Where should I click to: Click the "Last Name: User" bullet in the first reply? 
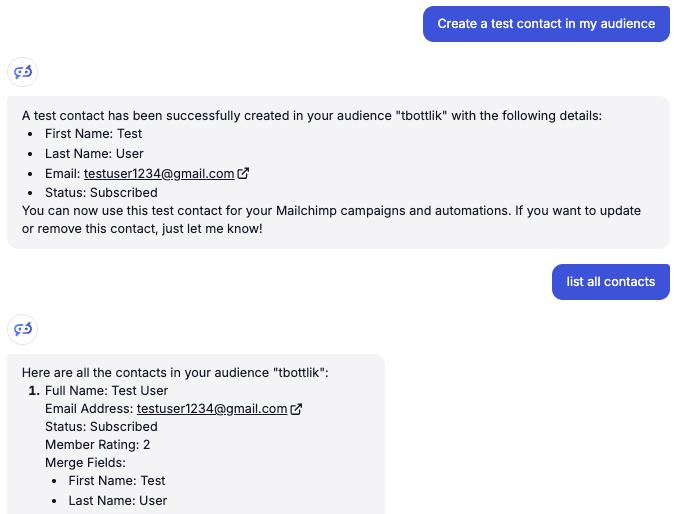tap(94, 154)
